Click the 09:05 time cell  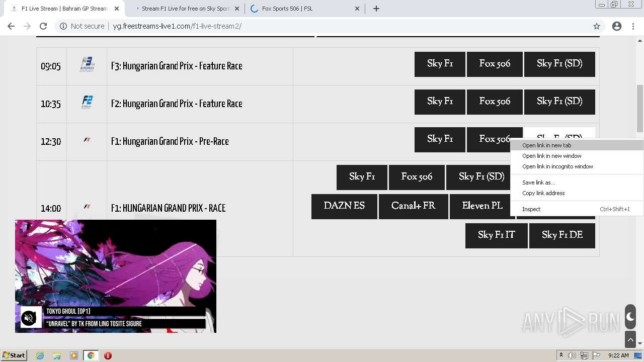pyautogui.click(x=51, y=66)
